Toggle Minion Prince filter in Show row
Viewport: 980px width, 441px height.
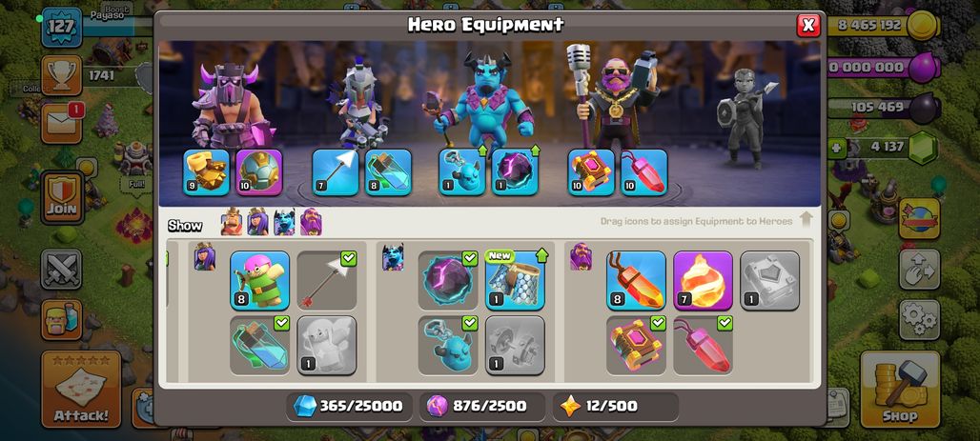point(284,222)
